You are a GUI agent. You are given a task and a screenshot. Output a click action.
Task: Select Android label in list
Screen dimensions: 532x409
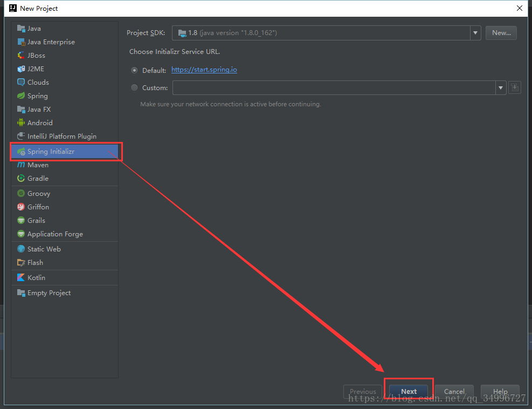click(40, 122)
